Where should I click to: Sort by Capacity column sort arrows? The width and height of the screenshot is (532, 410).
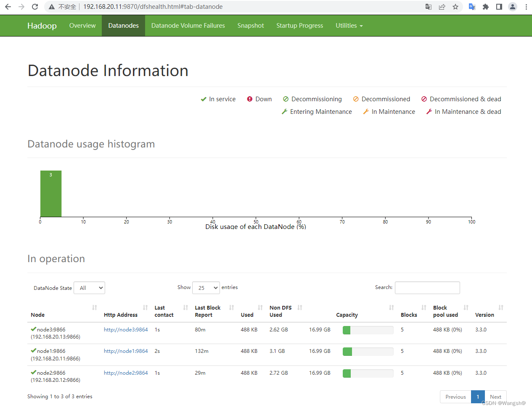click(392, 308)
